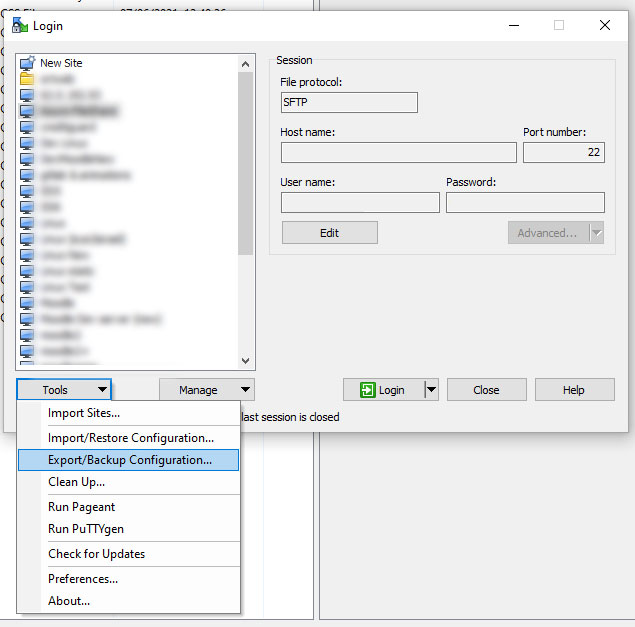Click the WinSCP icon in Login title bar
635x627 pixels.
[20, 26]
